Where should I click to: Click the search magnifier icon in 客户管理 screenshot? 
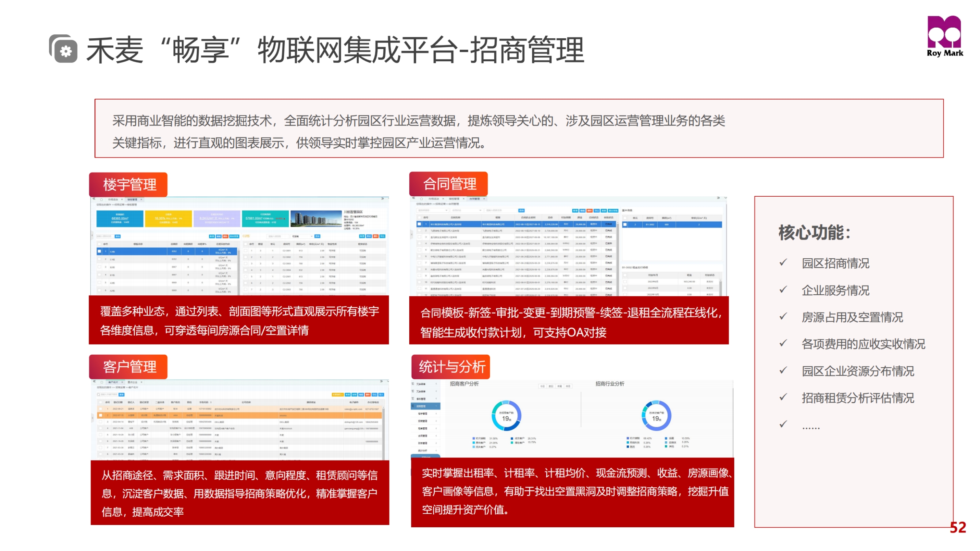[x=99, y=395]
